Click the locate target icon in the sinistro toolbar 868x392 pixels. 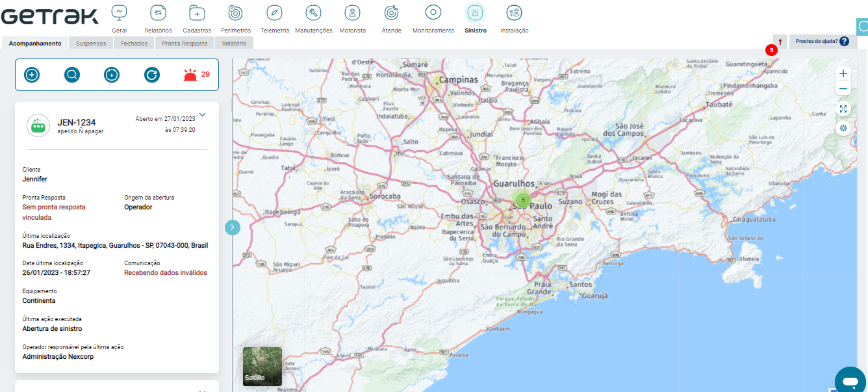pyautogui.click(x=112, y=75)
